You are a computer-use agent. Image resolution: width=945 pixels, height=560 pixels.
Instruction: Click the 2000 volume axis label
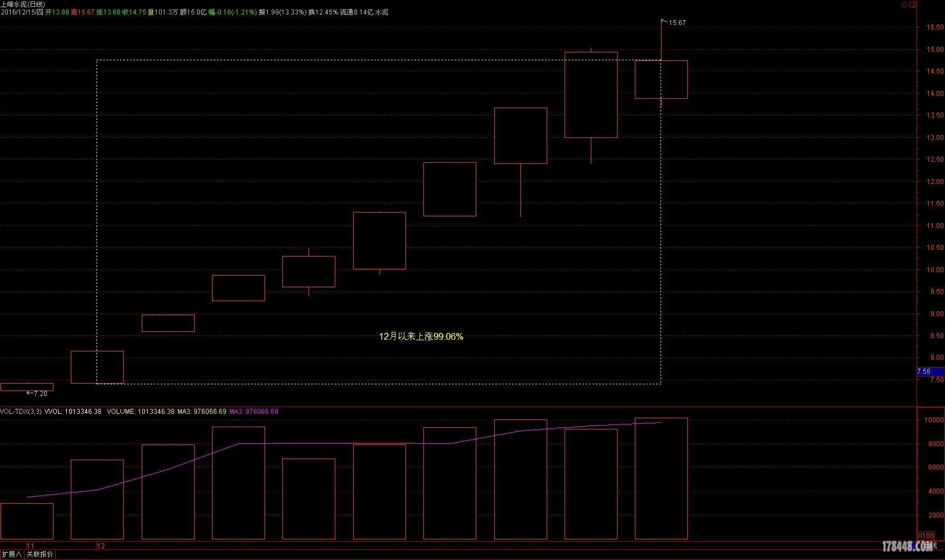(x=936, y=515)
